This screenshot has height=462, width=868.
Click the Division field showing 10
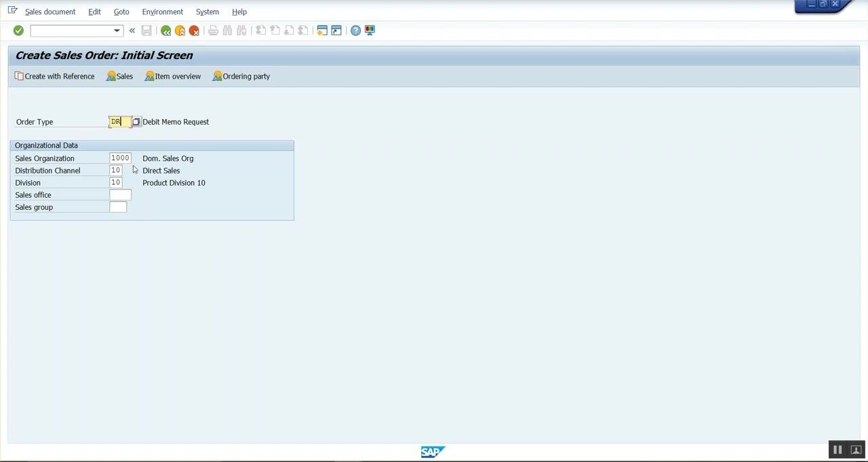pos(116,183)
